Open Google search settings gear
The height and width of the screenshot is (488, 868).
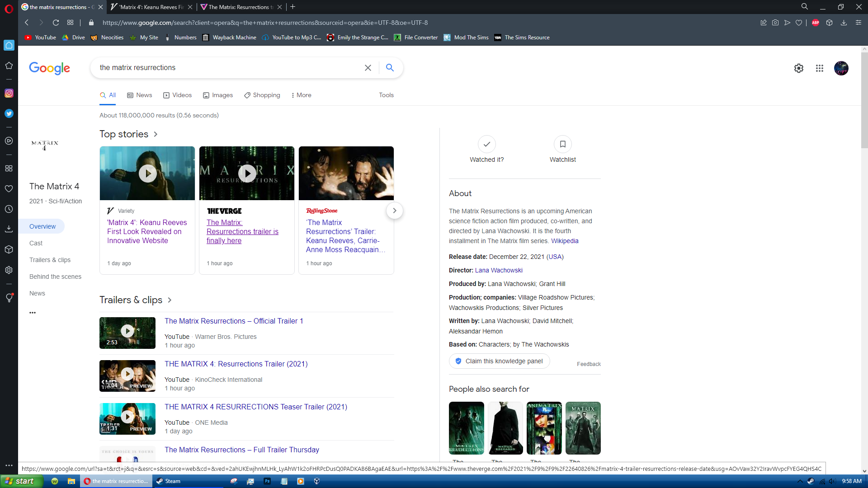(799, 68)
